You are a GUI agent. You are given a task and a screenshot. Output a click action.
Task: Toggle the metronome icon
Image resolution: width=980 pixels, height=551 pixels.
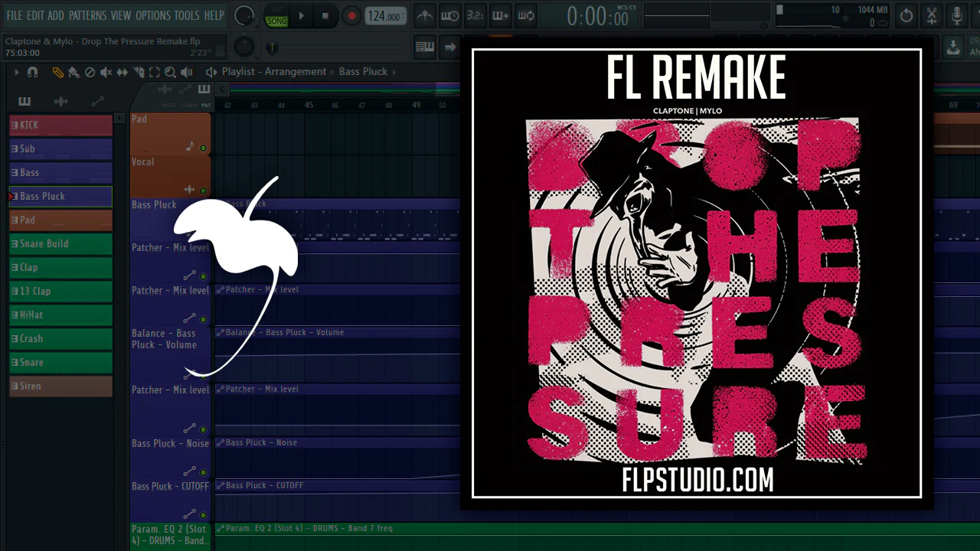[426, 15]
